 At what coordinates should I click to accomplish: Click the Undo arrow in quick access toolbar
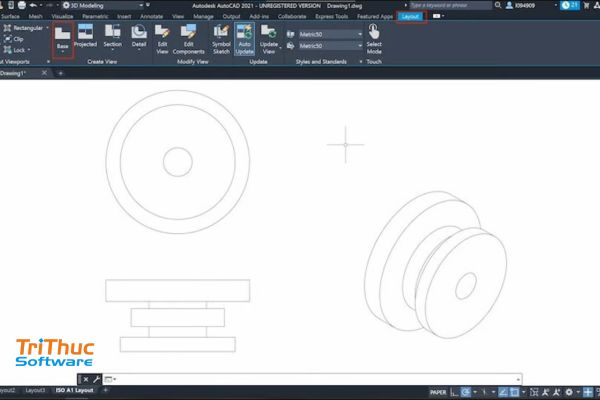tap(33, 5)
